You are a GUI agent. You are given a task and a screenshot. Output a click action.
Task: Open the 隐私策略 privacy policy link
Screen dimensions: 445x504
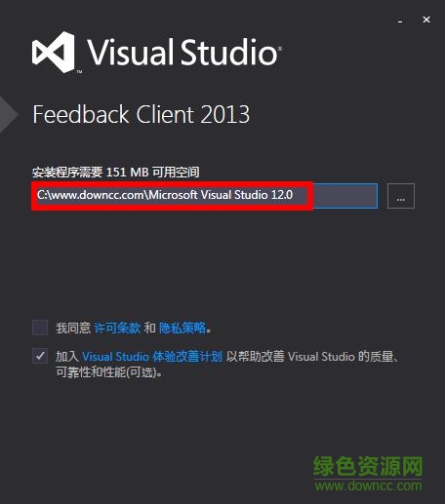pos(182,328)
